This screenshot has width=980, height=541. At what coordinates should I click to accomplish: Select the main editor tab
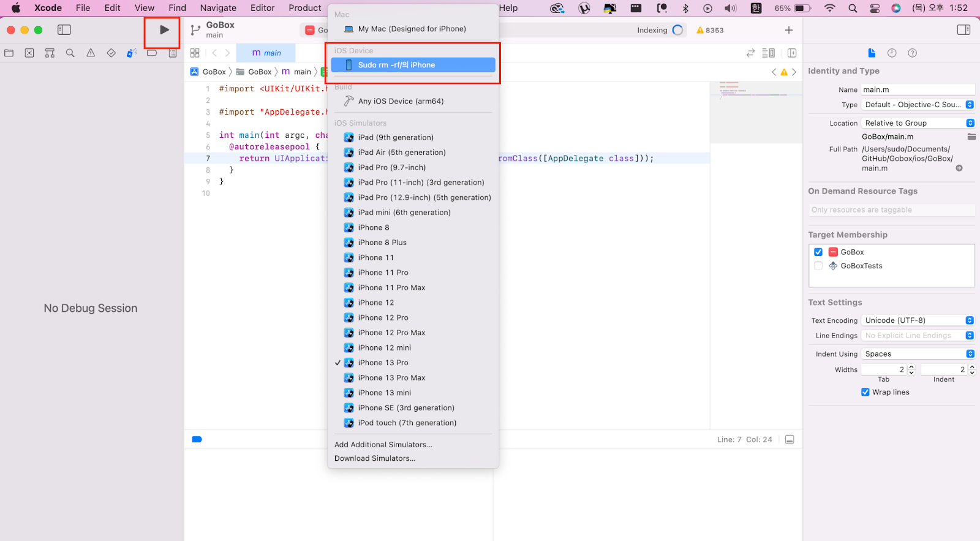[266, 53]
